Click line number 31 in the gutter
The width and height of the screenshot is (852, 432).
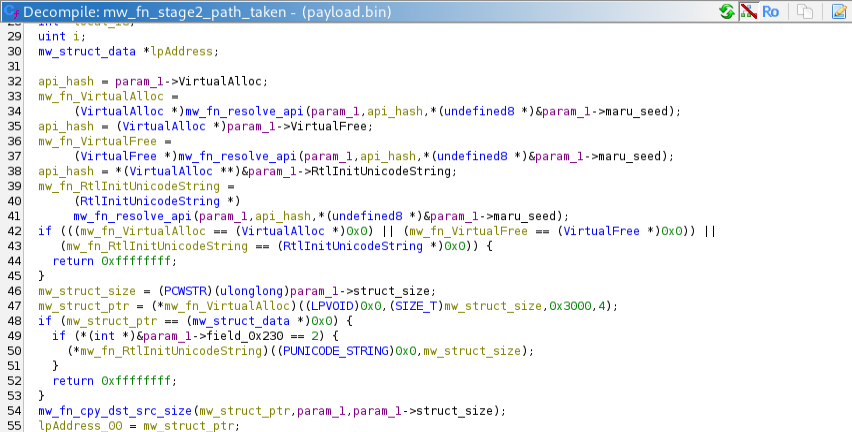tap(14, 66)
